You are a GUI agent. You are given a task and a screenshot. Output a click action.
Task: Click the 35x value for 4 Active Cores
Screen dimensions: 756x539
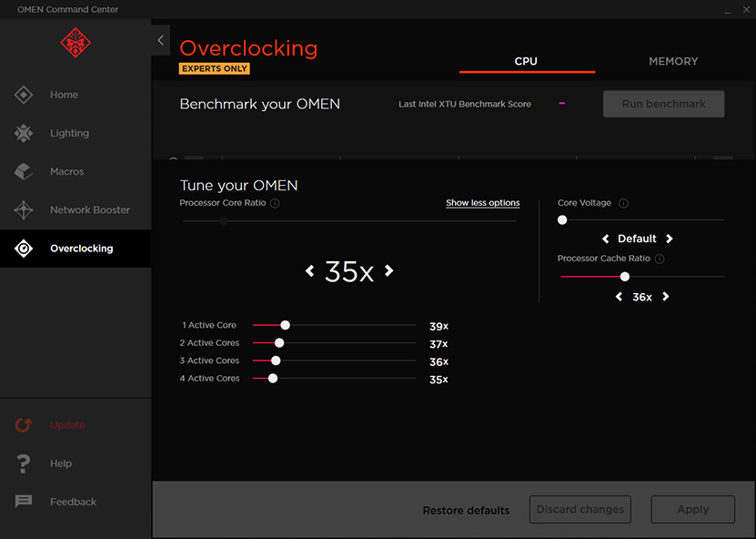pyautogui.click(x=438, y=380)
